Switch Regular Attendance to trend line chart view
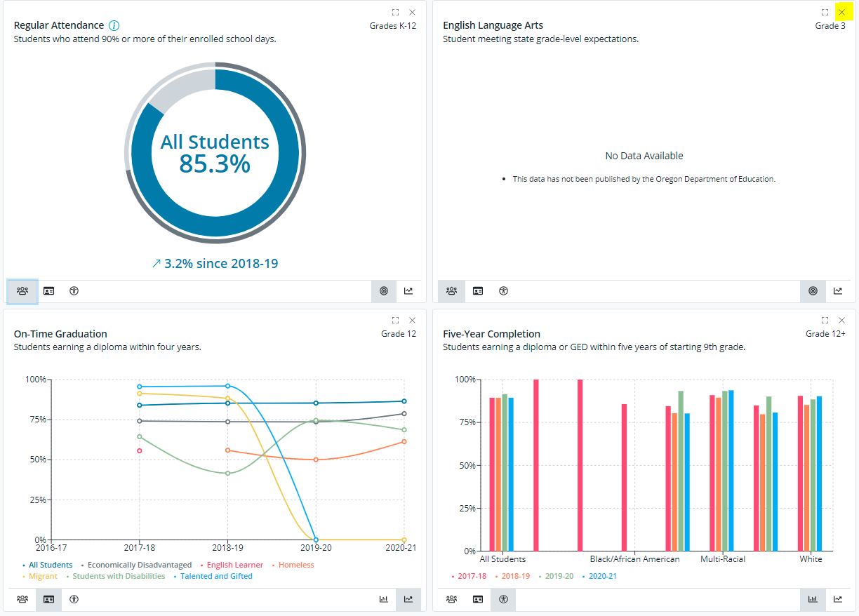Viewport: 859px width, 616px height. click(408, 290)
